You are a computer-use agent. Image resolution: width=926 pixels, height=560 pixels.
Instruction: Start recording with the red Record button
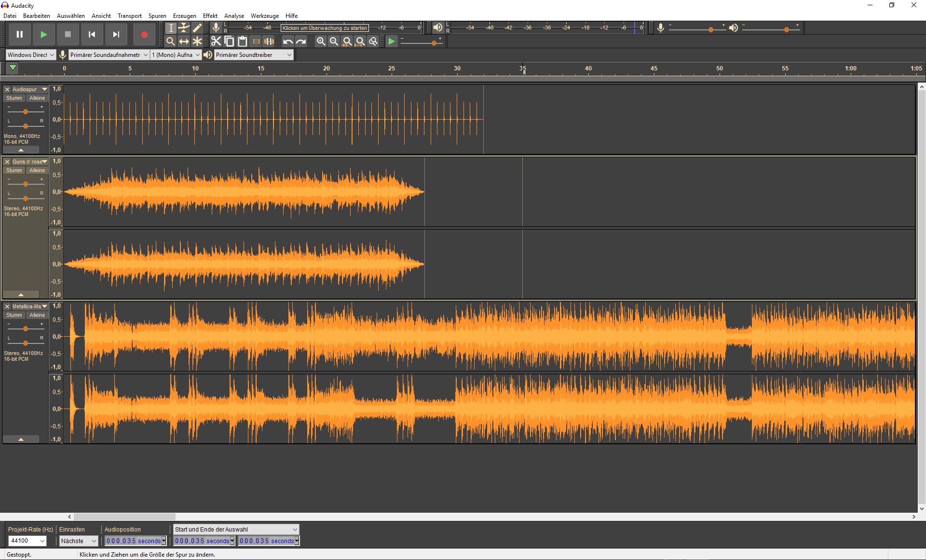(x=144, y=34)
